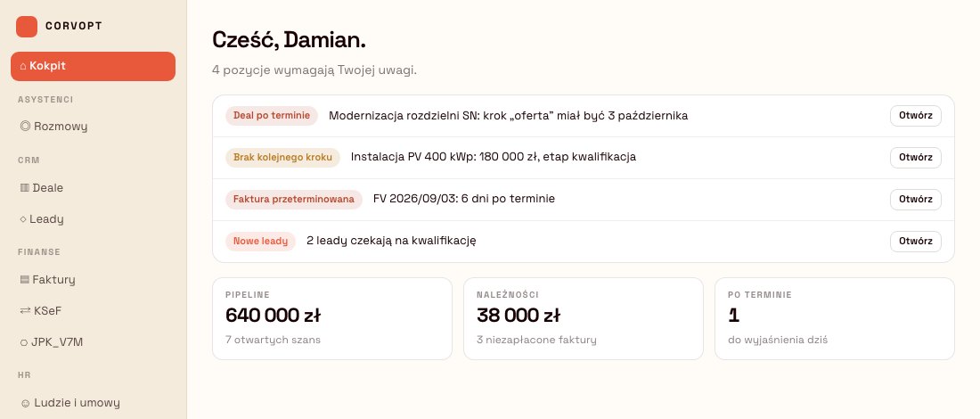The height and width of the screenshot is (419, 980).
Task: Click the Deal po terminie badge
Action: 272,116
